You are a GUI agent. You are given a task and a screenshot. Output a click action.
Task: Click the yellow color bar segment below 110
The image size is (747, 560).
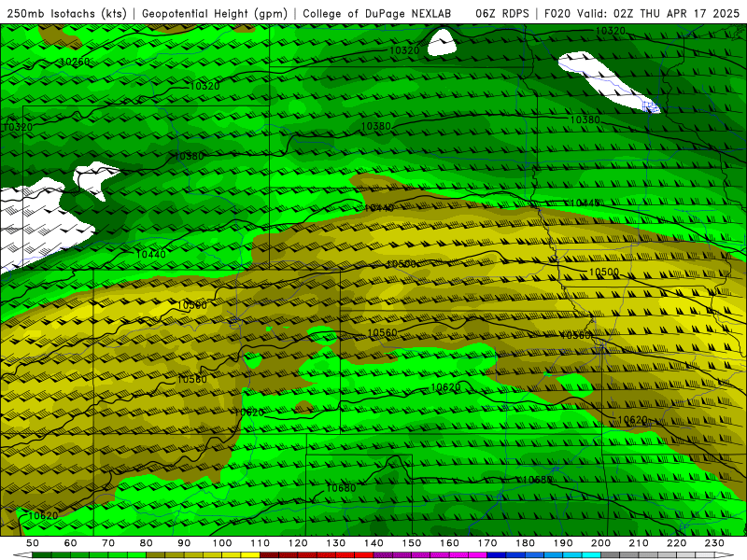pyautogui.click(x=250, y=555)
